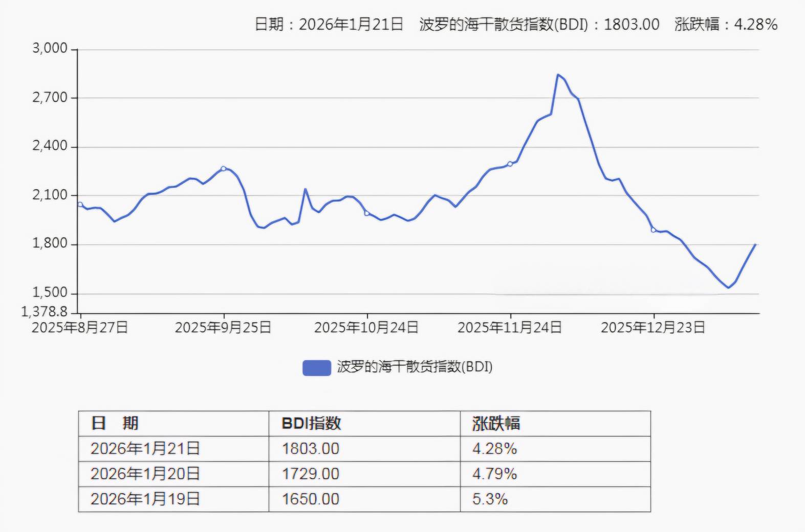The image size is (805, 532).
Task: Click the 日期 table column header
Action: [115, 424]
